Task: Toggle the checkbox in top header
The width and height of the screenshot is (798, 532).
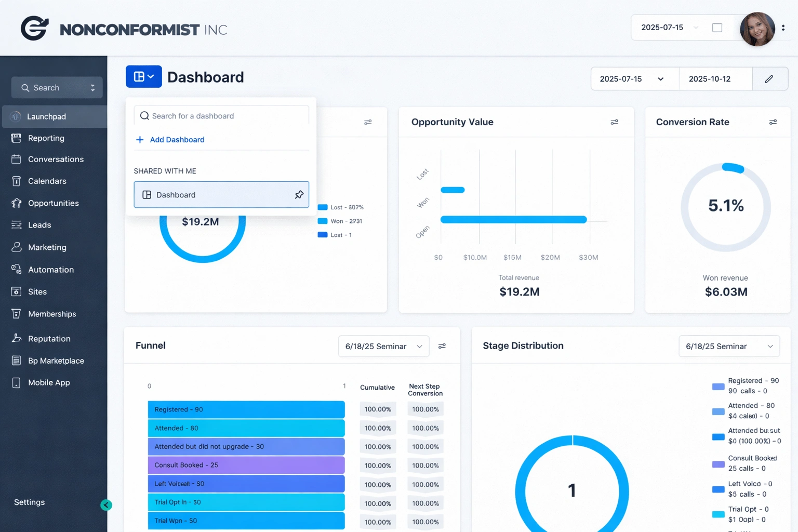Action: [717, 28]
